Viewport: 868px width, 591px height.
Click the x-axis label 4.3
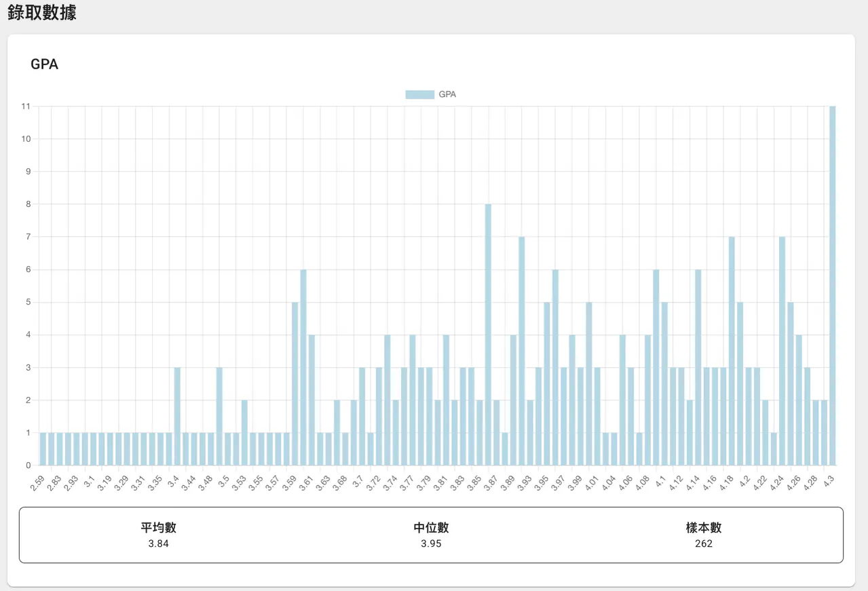click(x=829, y=480)
